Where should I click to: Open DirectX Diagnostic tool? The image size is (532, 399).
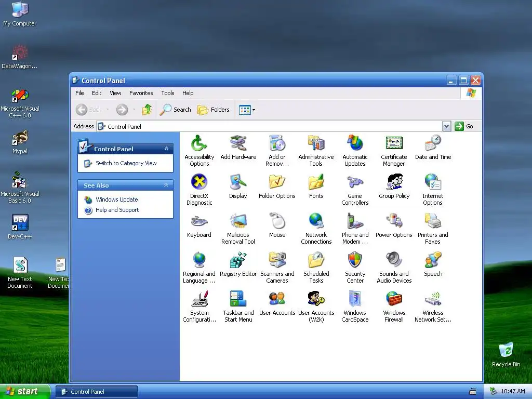[x=199, y=190]
